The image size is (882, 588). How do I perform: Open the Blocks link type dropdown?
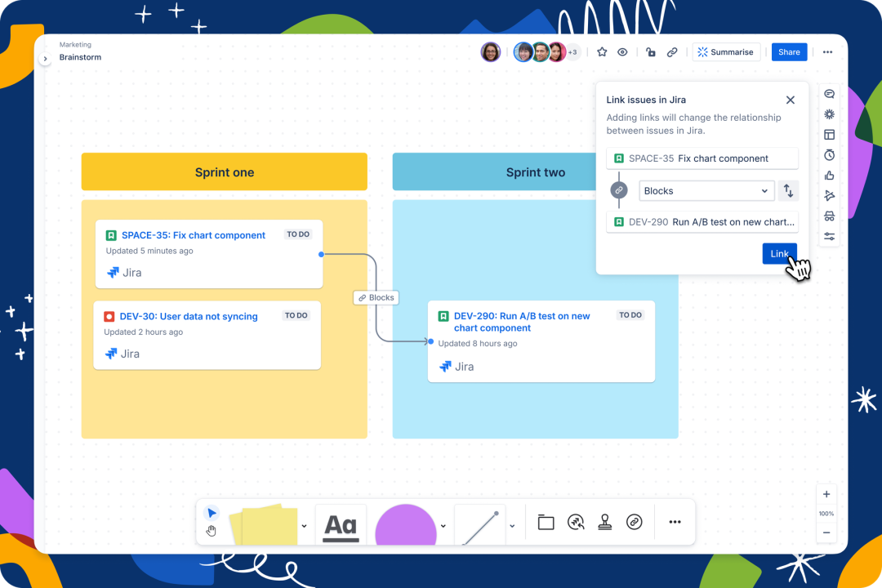(x=706, y=191)
